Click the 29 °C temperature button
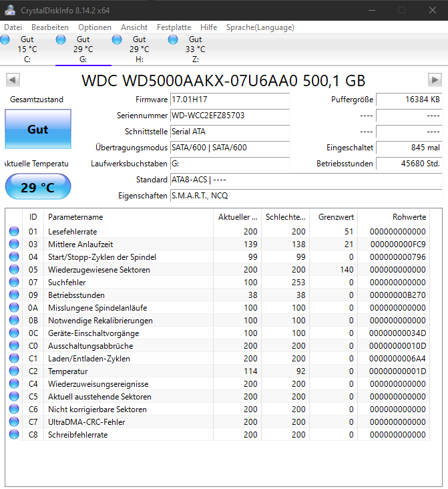This screenshot has height=489, width=448. (38, 187)
